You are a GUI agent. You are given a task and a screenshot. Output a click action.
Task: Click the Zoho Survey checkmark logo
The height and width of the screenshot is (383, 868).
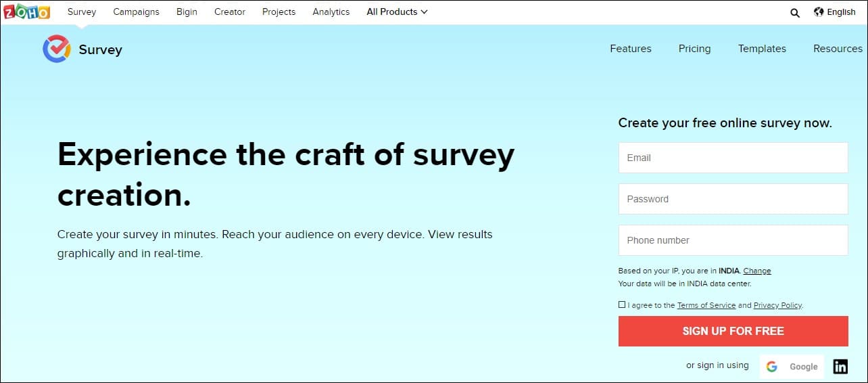(x=56, y=49)
